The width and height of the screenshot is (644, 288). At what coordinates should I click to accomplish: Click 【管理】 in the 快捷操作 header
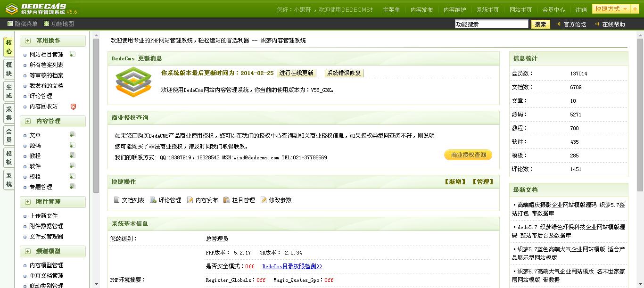coord(483,181)
